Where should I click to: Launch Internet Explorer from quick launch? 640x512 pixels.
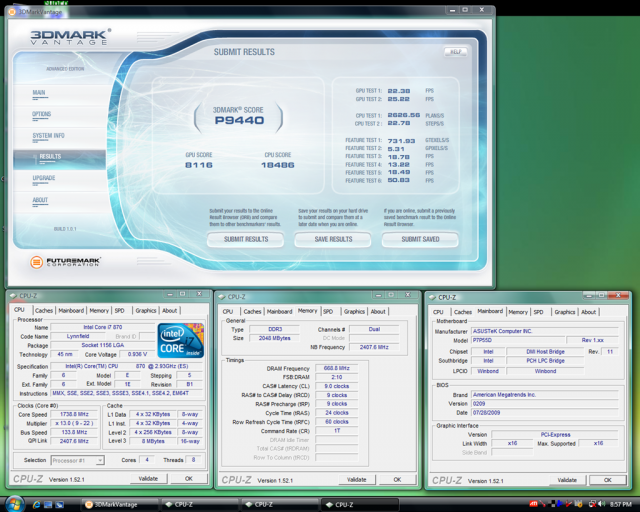pos(36,505)
